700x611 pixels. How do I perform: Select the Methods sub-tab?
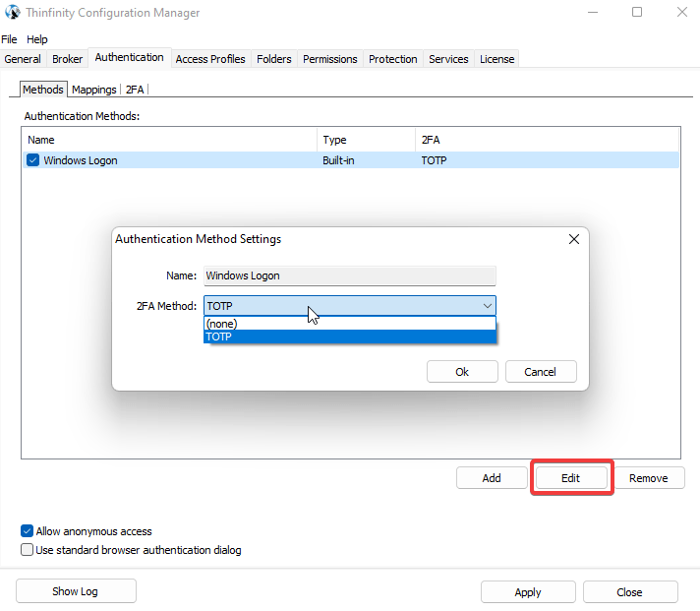(x=43, y=90)
